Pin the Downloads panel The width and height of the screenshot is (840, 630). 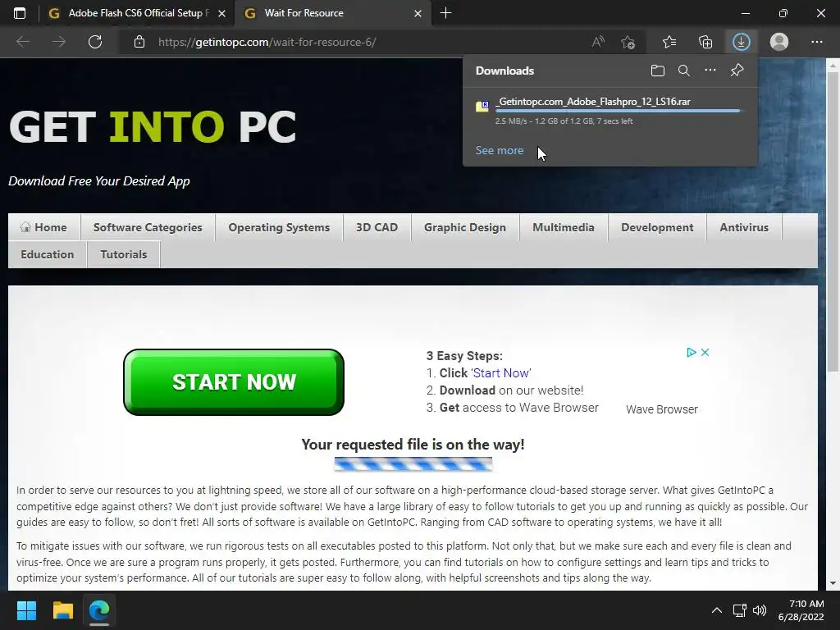tap(737, 71)
